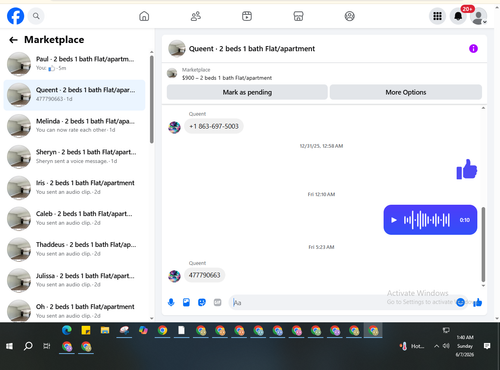Click the chat messages scrollbar

483,244
